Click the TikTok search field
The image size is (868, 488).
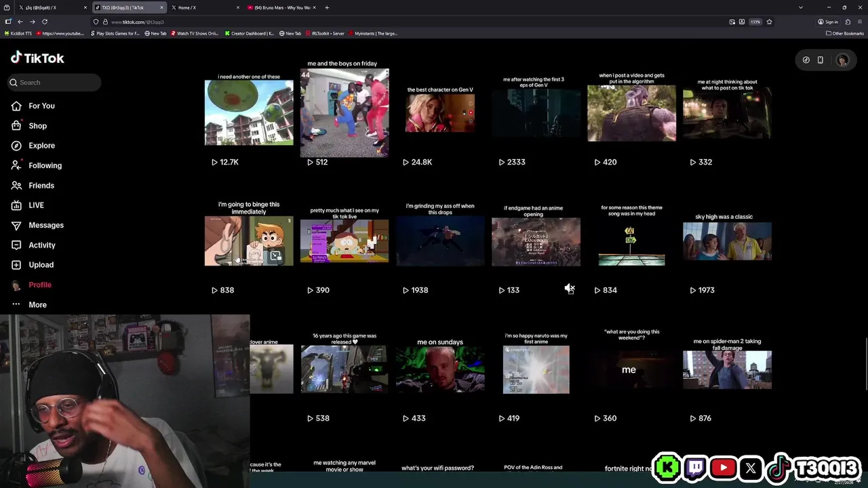pyautogui.click(x=54, y=82)
